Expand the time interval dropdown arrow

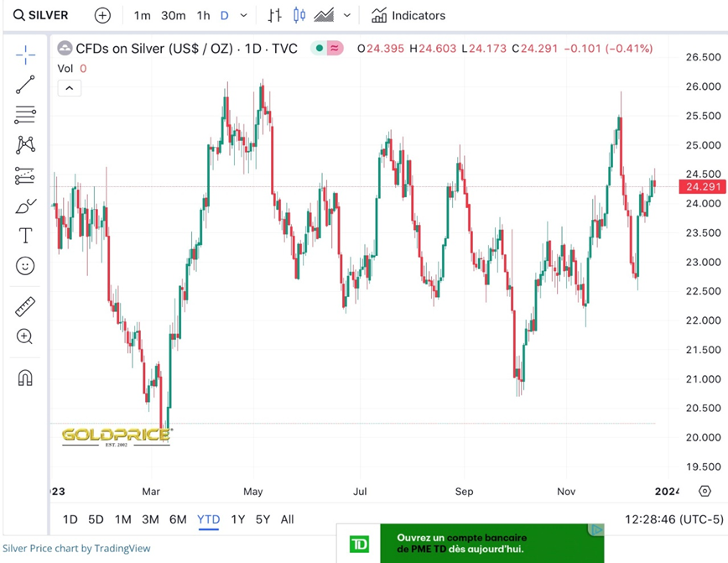point(244,15)
